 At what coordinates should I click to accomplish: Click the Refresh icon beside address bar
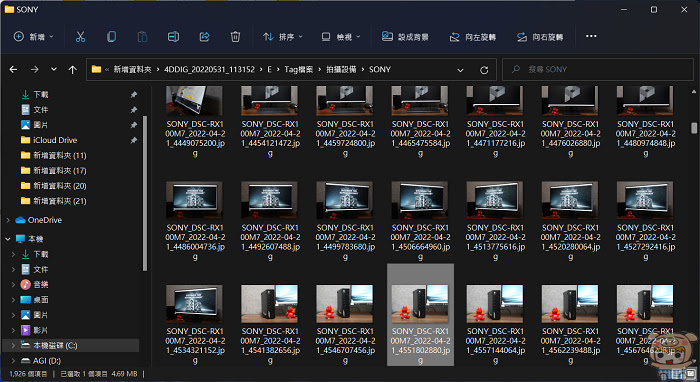point(484,70)
